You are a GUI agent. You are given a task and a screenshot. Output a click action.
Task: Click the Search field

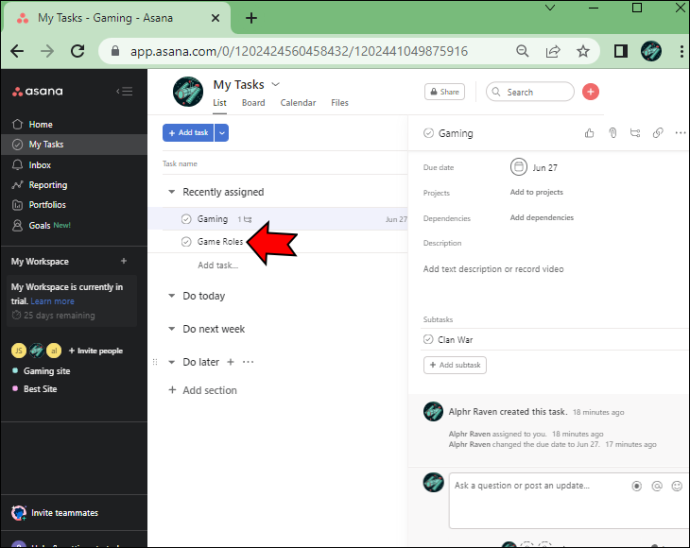click(530, 92)
